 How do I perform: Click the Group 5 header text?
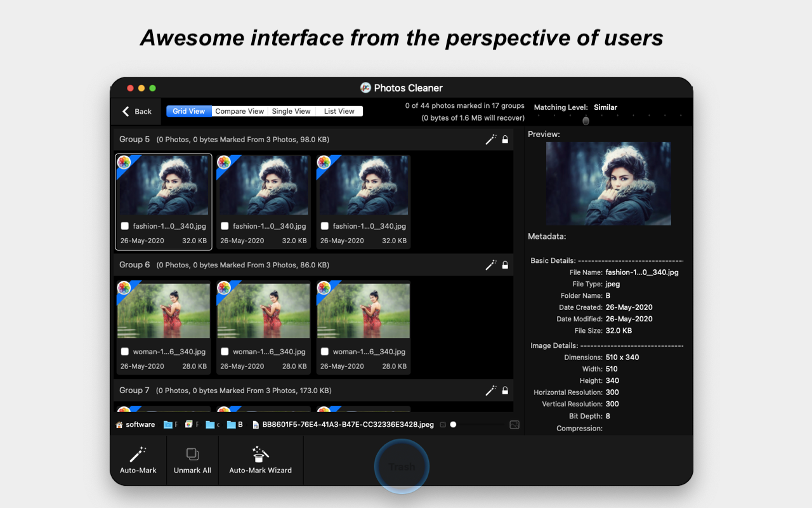[134, 140]
